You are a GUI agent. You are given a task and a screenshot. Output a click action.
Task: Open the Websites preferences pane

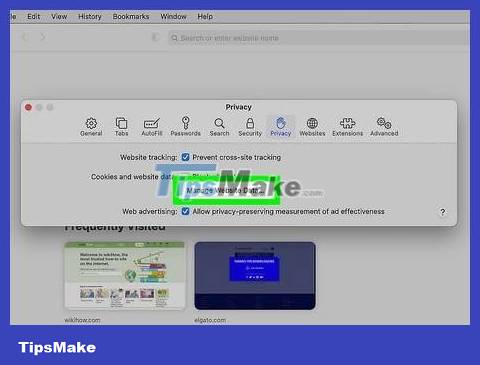pos(312,127)
